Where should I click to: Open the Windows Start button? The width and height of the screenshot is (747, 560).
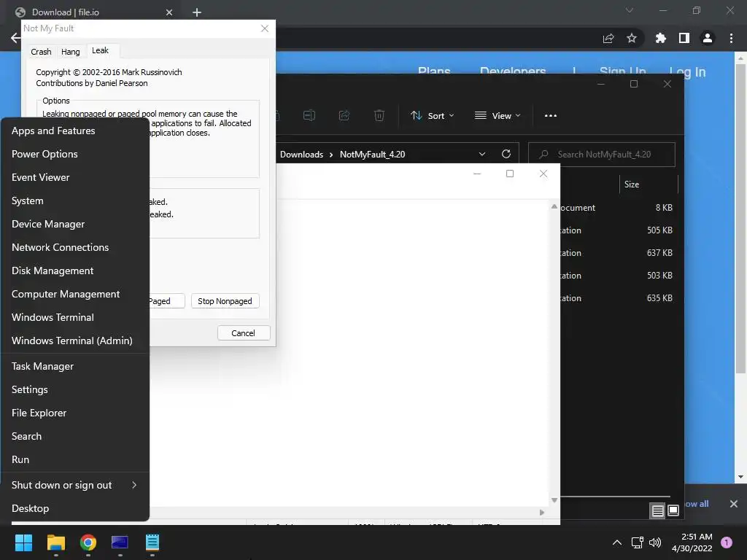pos(23,542)
